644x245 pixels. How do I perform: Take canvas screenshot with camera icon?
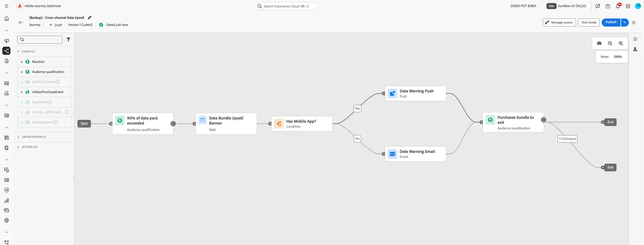(x=599, y=43)
